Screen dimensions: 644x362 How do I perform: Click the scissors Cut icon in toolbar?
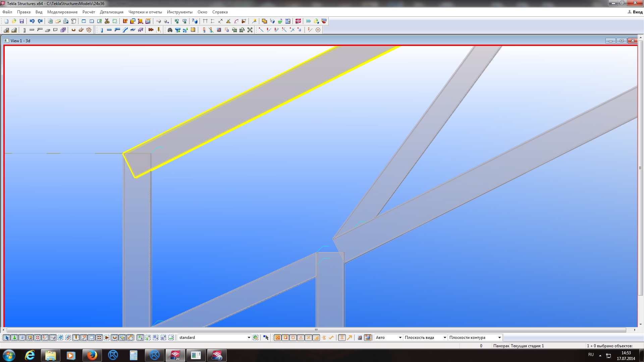[x=107, y=21]
